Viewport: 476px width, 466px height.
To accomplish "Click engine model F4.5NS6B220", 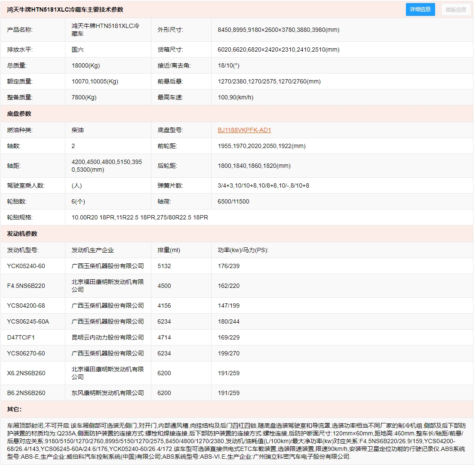I will (x=26, y=286).
